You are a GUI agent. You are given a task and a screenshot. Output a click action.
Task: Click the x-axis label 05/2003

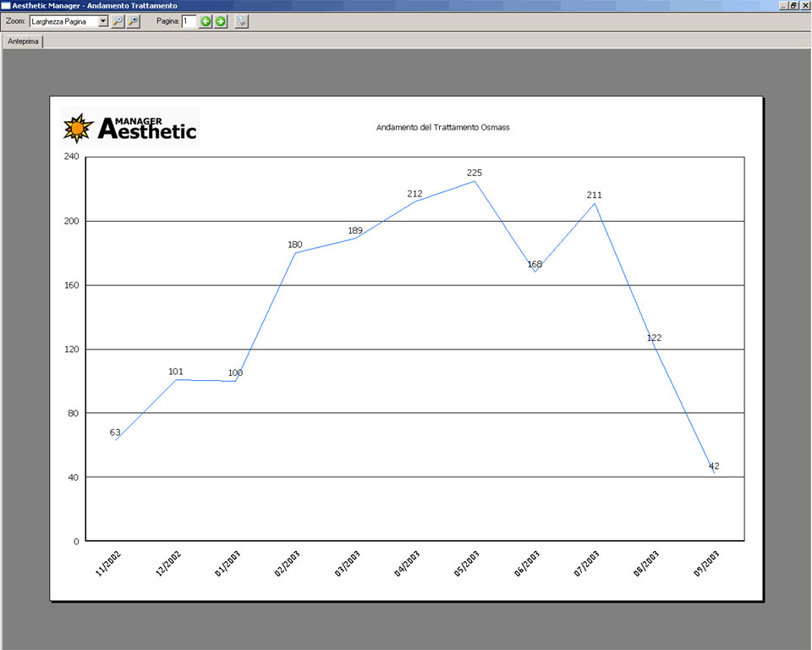467,564
